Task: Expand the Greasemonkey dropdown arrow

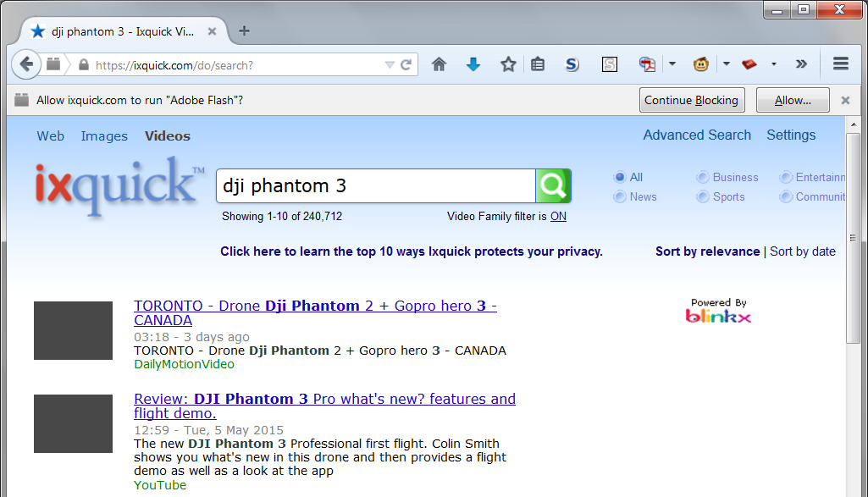Action: point(727,64)
